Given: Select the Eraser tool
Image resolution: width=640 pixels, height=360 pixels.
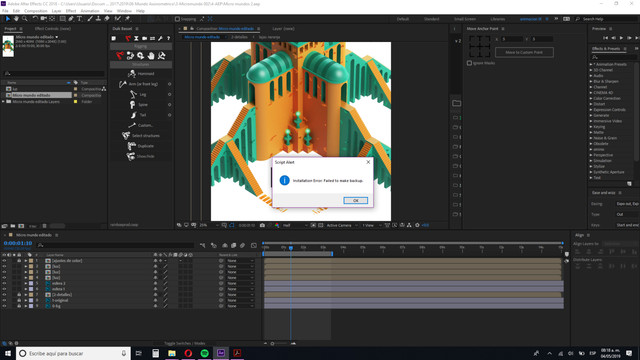Looking at the screenshot, I should 107,19.
